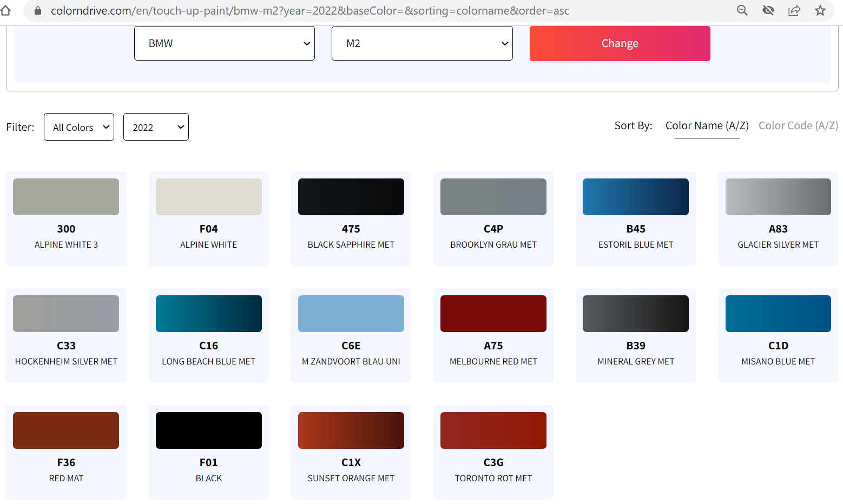Select the Misano Blue Met swatch

(x=778, y=314)
